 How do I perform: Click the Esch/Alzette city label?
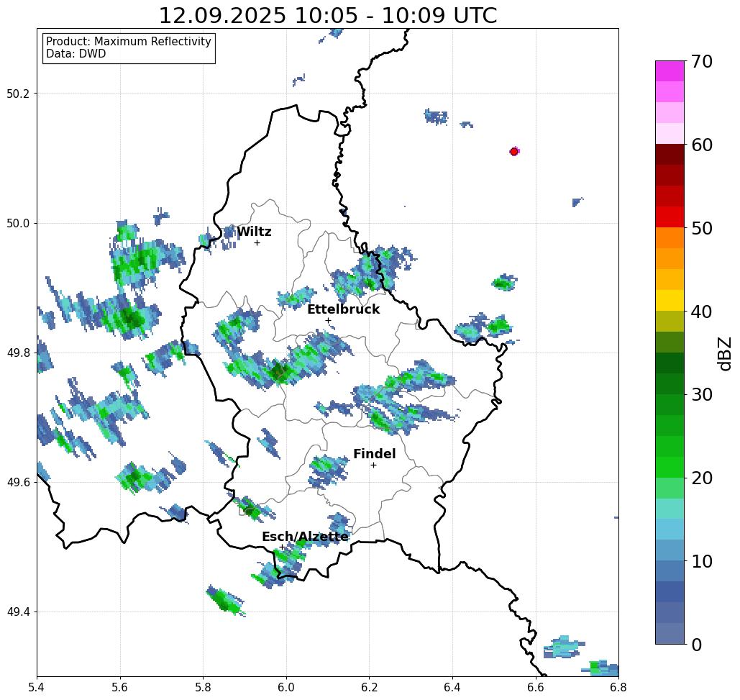click(305, 537)
